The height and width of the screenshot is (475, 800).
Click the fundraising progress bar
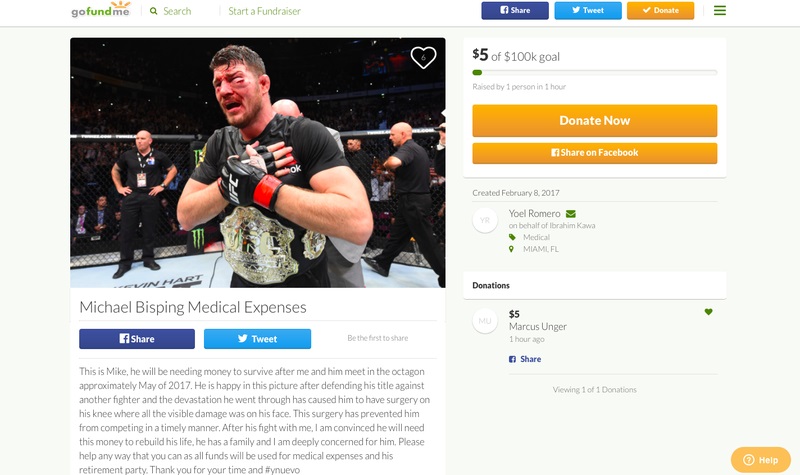pyautogui.click(x=594, y=72)
